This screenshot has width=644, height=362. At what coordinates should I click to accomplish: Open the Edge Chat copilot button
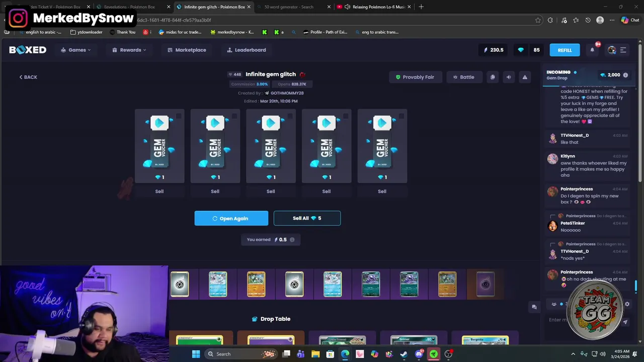point(630,20)
